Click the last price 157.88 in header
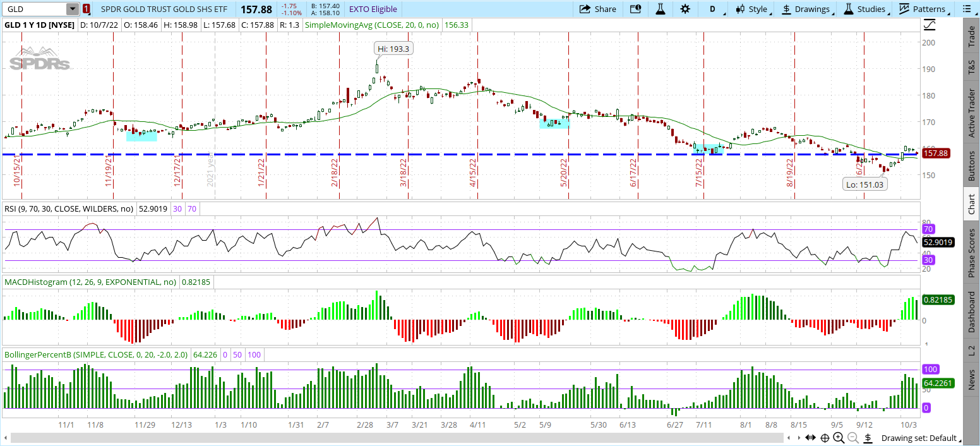 [x=256, y=9]
